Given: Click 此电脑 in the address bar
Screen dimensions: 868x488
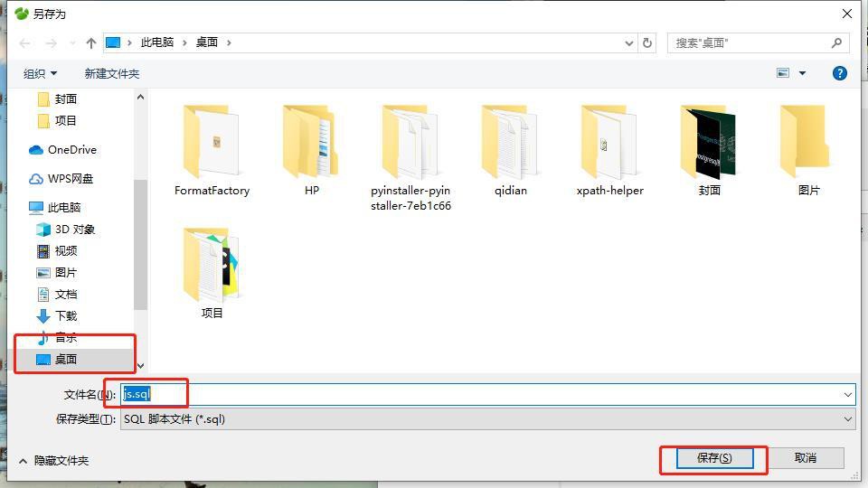Looking at the screenshot, I should pyautogui.click(x=157, y=42).
